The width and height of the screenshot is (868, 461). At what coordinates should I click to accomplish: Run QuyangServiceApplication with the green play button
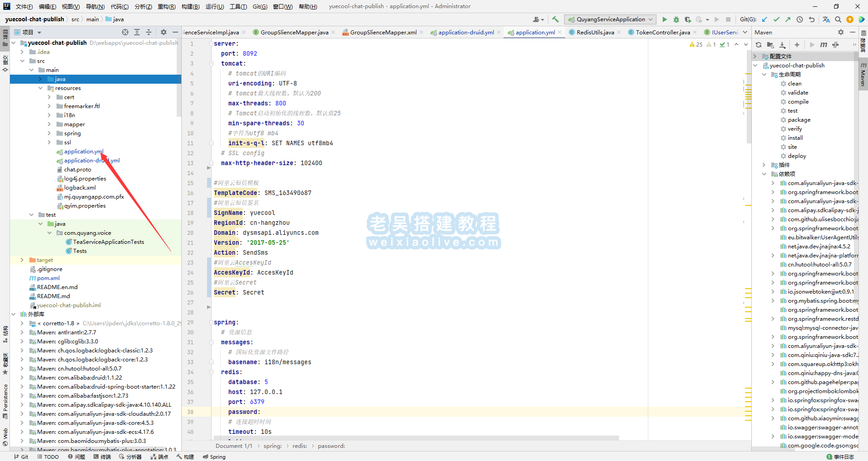click(665, 19)
